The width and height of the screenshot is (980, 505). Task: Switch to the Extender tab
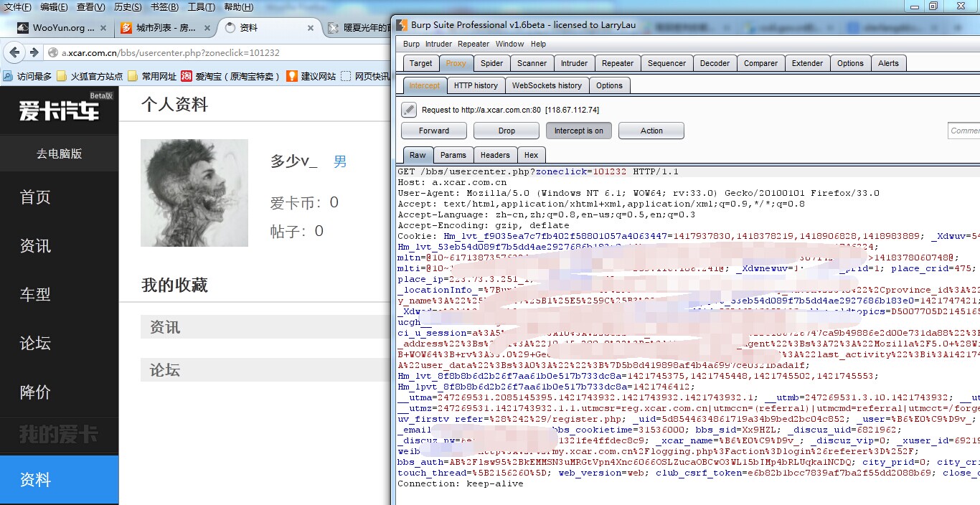(807, 63)
